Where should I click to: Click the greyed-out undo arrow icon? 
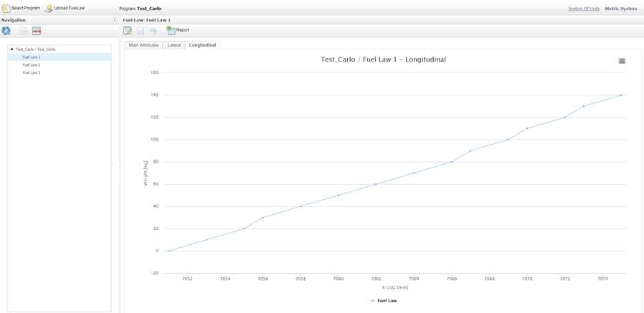click(x=153, y=30)
